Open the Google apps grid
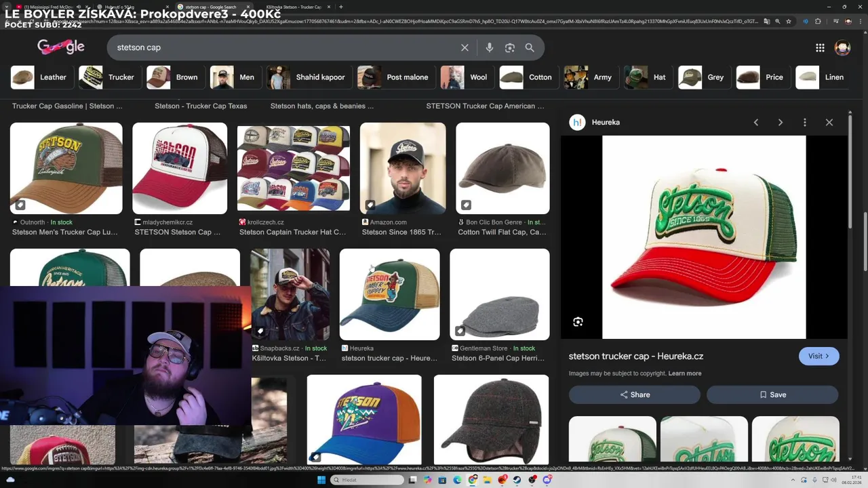 (x=820, y=47)
